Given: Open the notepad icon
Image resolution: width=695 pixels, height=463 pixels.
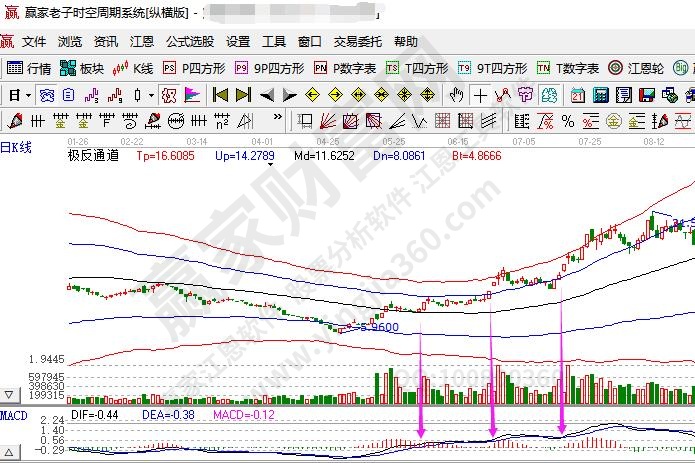Looking at the screenshot, I should 624,95.
